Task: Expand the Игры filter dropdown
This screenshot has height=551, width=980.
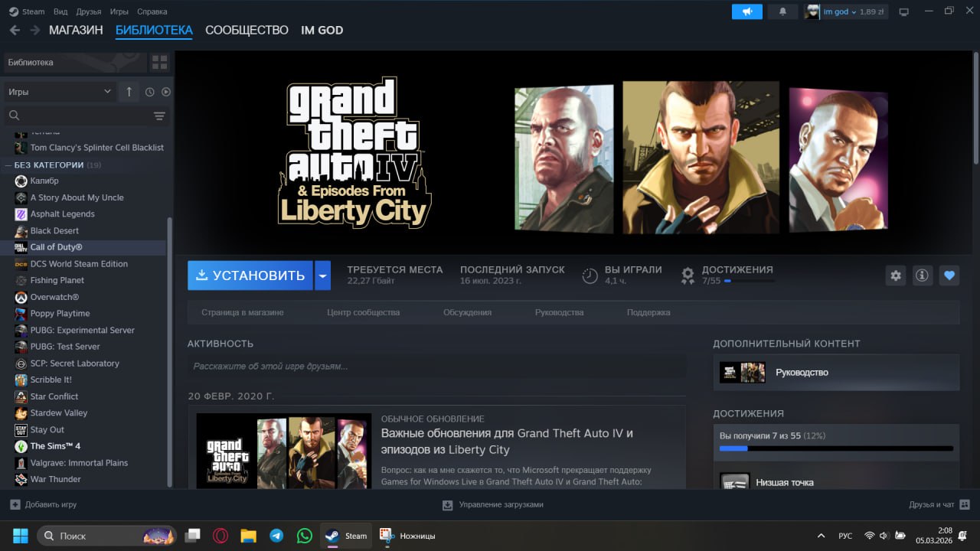Action: 60,92
